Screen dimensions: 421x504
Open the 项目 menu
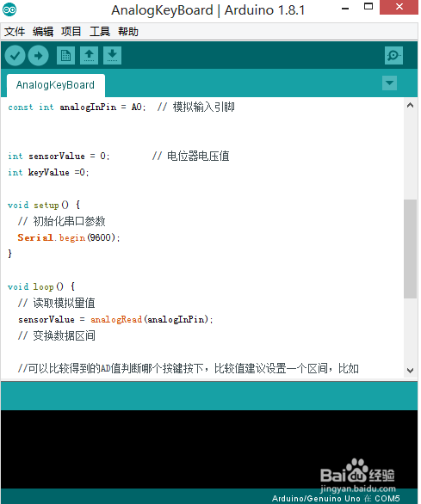point(71,32)
